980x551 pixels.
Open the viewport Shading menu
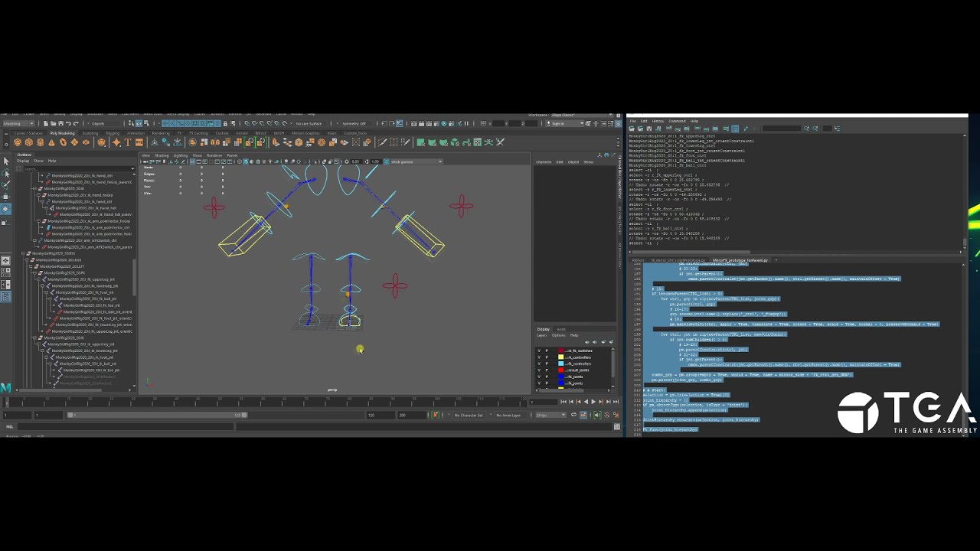click(x=162, y=155)
